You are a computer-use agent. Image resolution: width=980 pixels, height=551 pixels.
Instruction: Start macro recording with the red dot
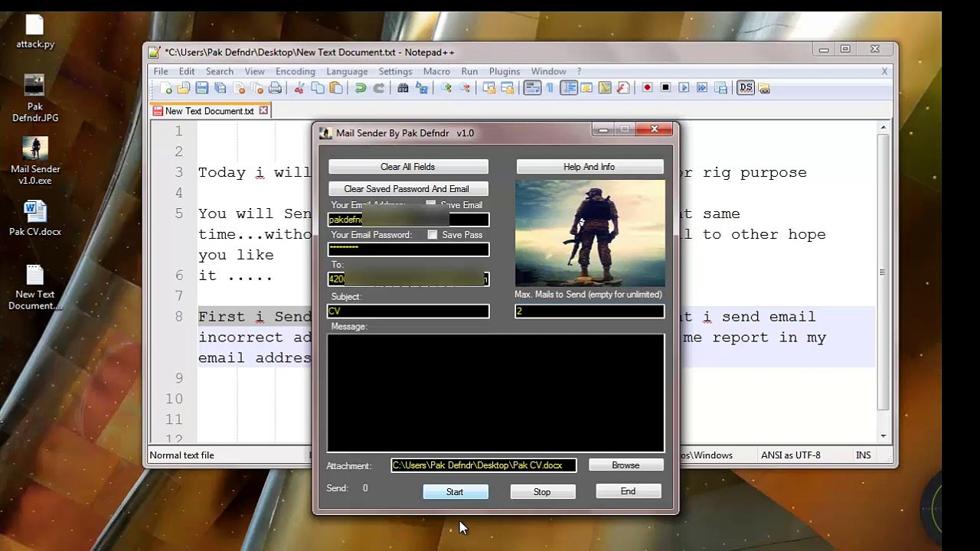[x=647, y=88]
